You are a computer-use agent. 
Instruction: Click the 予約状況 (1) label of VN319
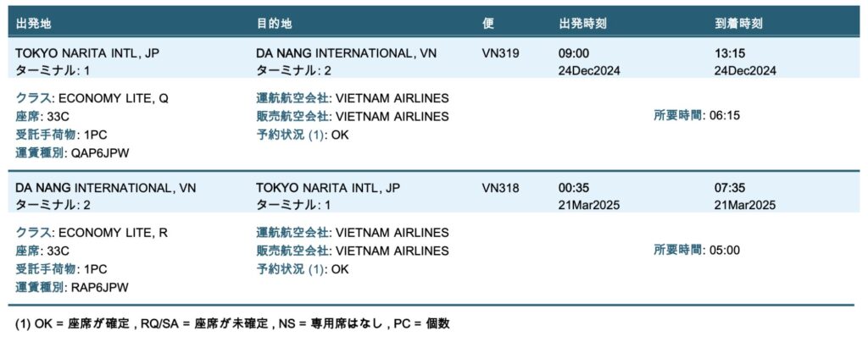[292, 135]
